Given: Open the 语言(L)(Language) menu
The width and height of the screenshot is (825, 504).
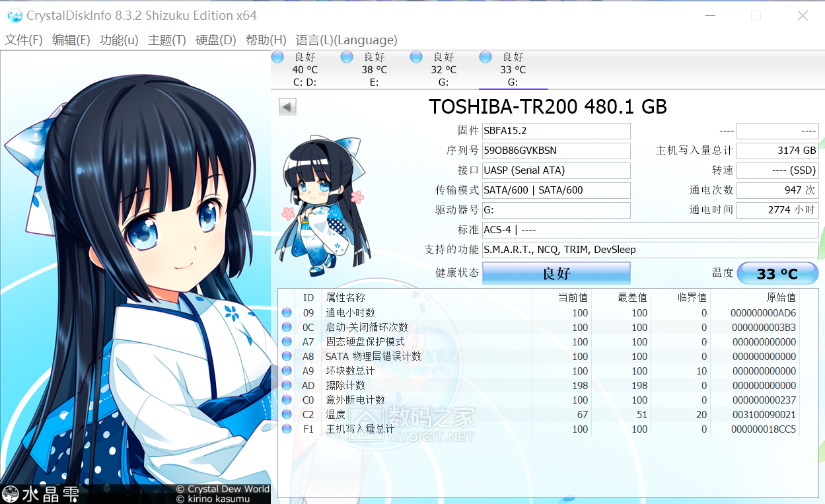Looking at the screenshot, I should coord(347,40).
